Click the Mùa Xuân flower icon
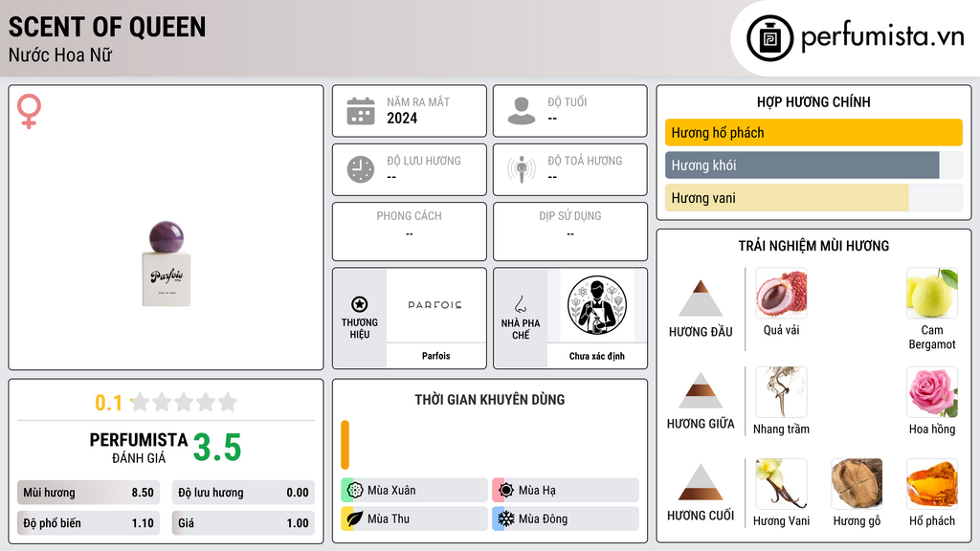 [355, 490]
